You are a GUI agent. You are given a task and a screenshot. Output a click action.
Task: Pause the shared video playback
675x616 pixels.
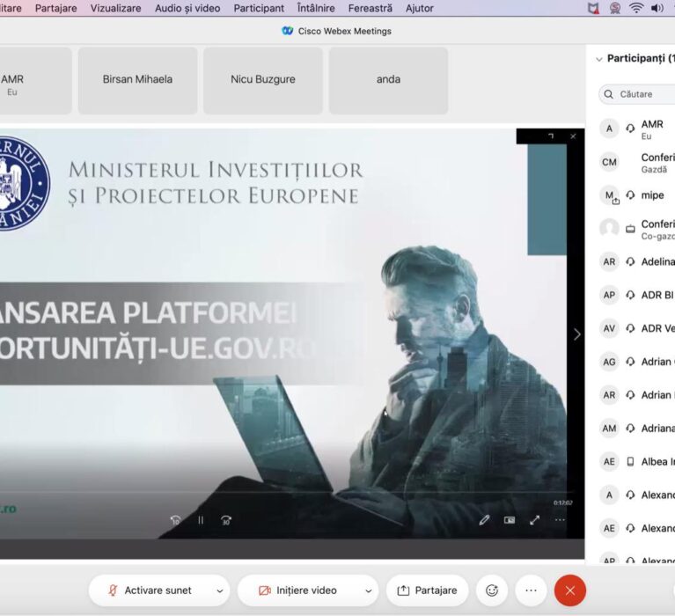[x=201, y=520]
